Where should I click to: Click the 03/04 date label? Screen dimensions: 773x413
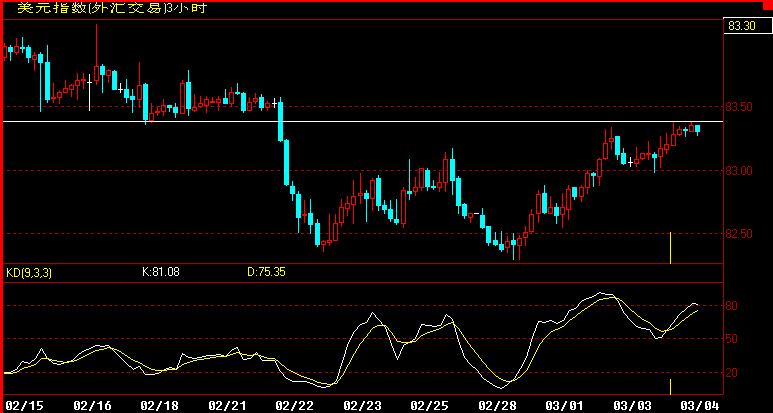click(x=700, y=406)
